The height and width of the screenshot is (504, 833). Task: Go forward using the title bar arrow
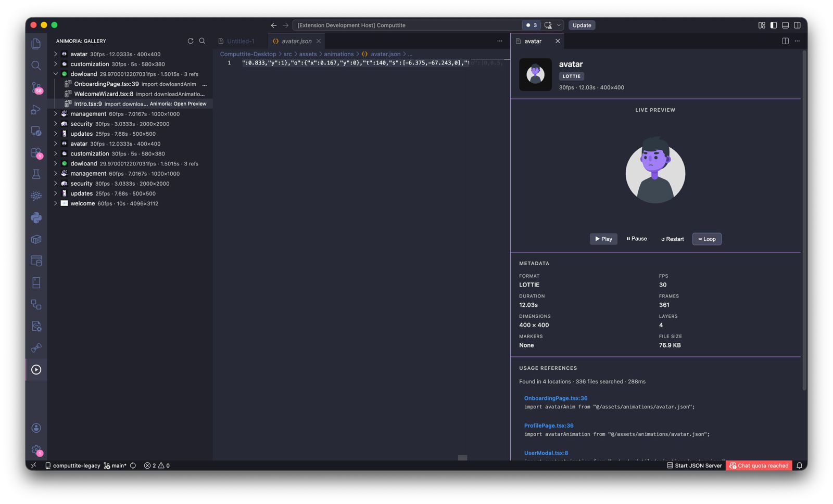[285, 25]
